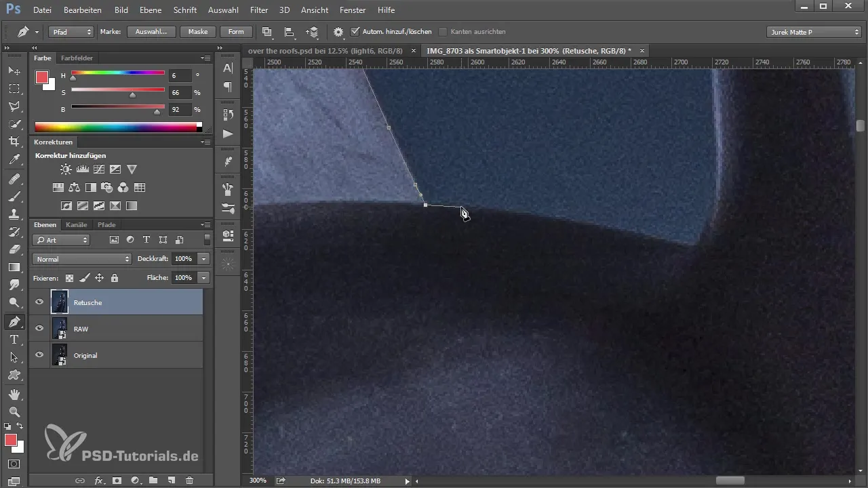
Task: Select the Rectangular Marquee tool
Action: coord(14,88)
